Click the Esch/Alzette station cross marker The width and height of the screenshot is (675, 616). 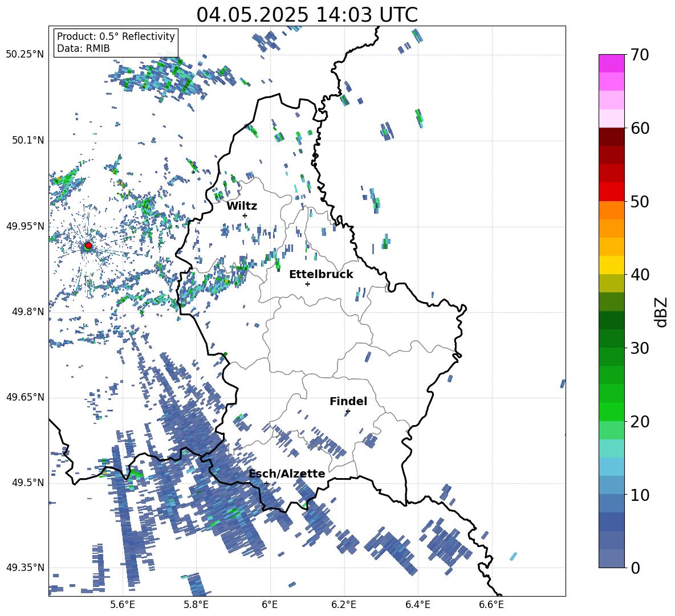tap(266, 483)
